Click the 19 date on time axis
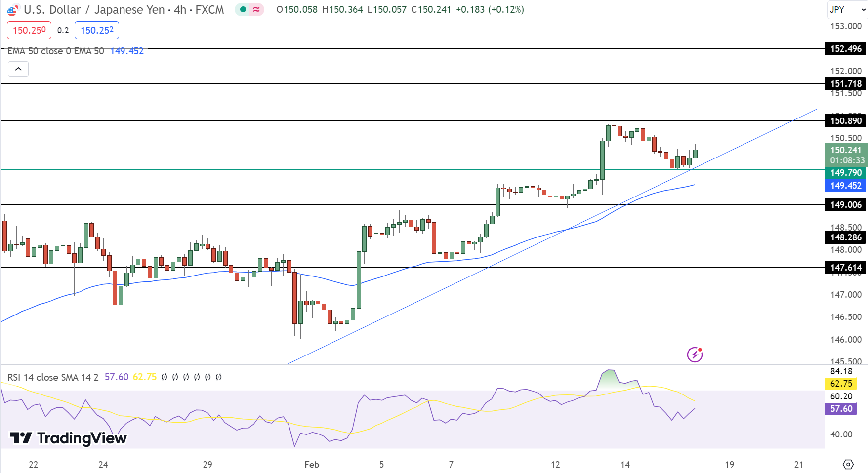 pyautogui.click(x=729, y=465)
